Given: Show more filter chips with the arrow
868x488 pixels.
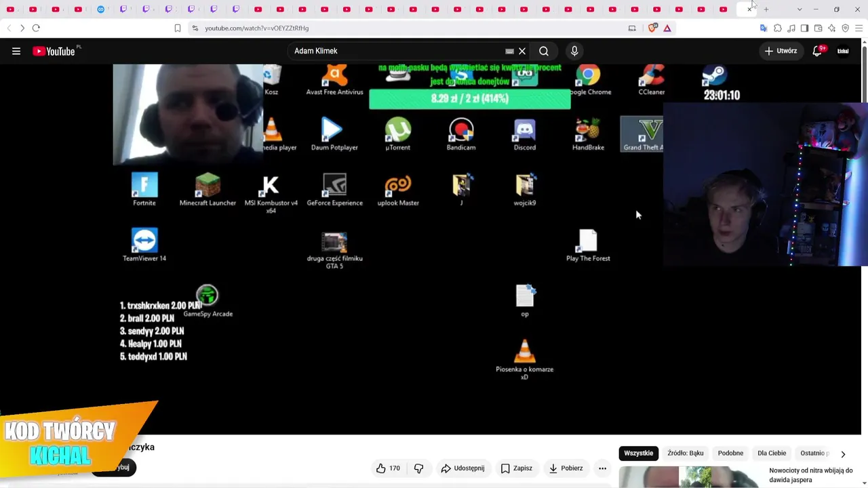Looking at the screenshot, I should click(843, 454).
